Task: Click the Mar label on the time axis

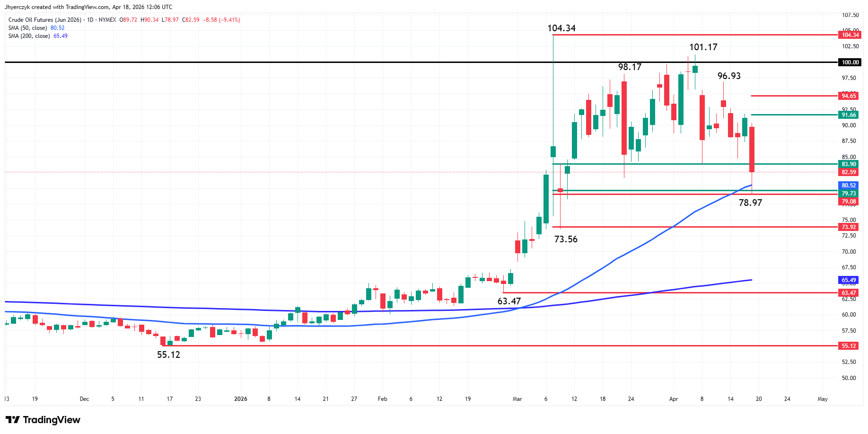Action: pos(517,399)
